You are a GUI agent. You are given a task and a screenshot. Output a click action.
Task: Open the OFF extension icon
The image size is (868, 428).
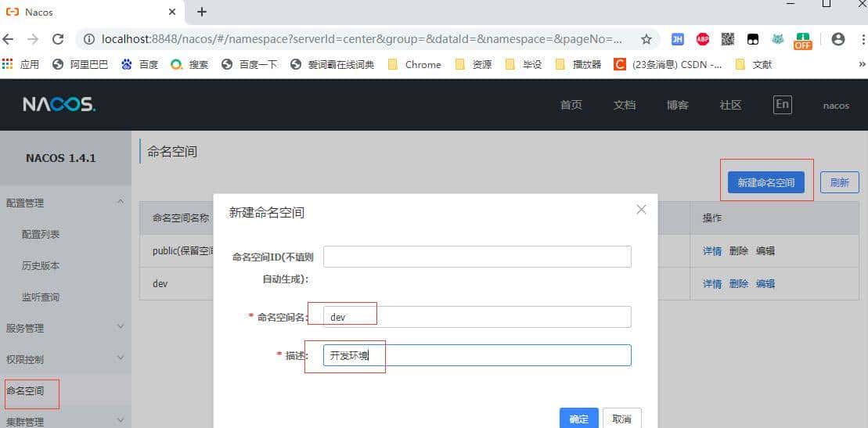[x=803, y=41]
